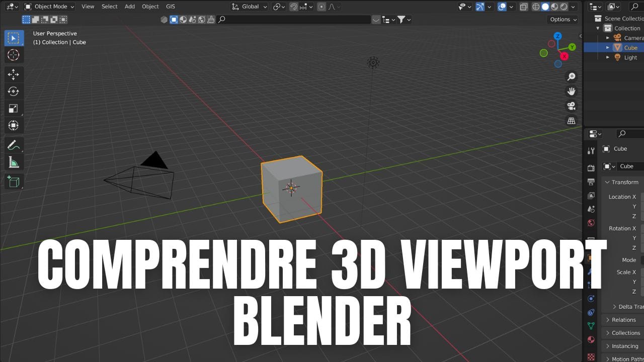644x362 pixels.
Task: Open the pivot point dropdown
Action: pos(279,7)
